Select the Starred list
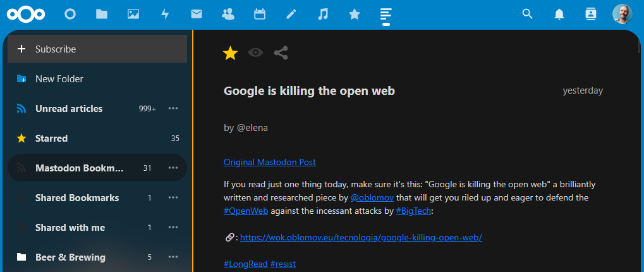644x272 pixels. point(97,139)
